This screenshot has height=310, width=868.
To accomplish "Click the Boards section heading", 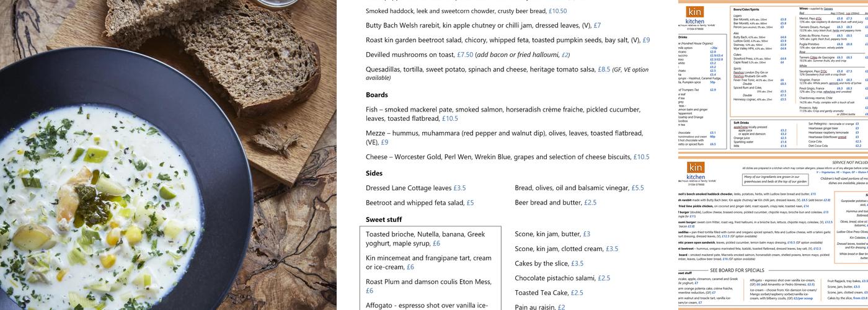I will (376, 95).
